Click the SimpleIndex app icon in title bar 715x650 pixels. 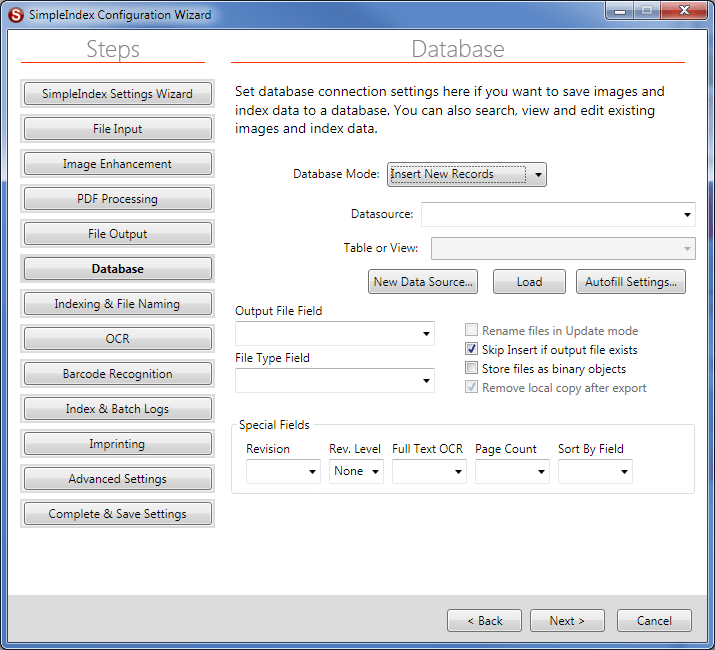[x=16, y=15]
